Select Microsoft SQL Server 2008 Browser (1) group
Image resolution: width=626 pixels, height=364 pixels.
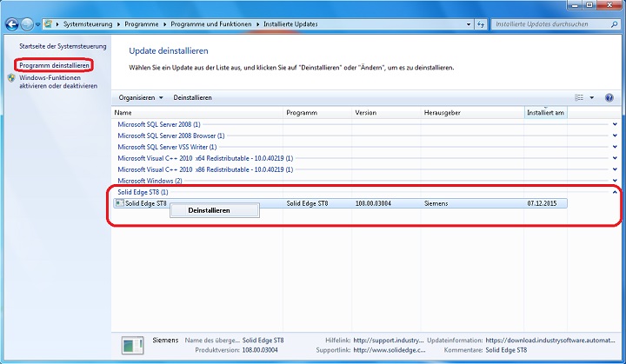[171, 136]
